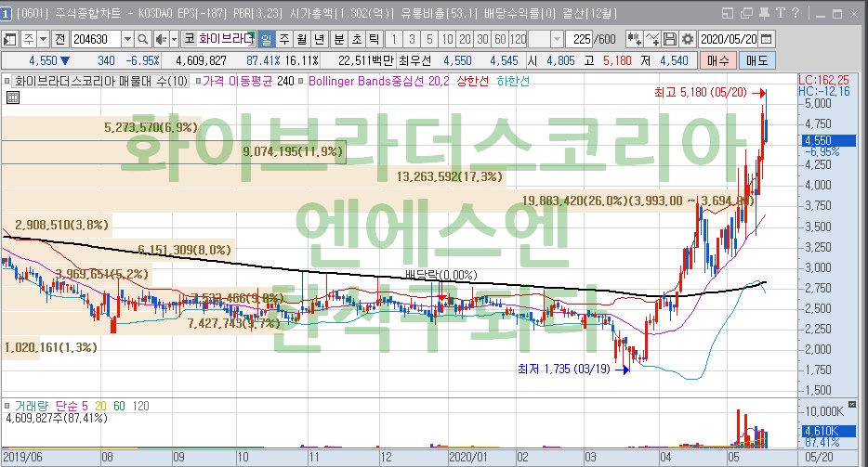
Task: Open the custom interval dropdown
Action: [557, 39]
